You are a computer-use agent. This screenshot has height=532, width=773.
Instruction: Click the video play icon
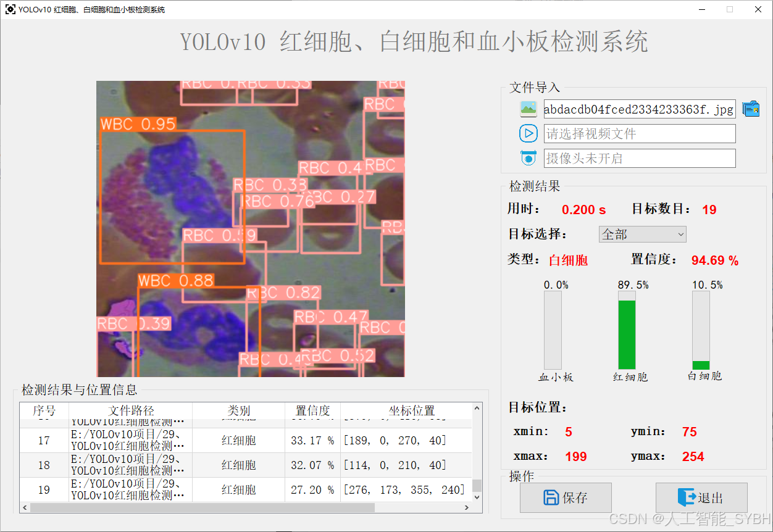point(529,133)
